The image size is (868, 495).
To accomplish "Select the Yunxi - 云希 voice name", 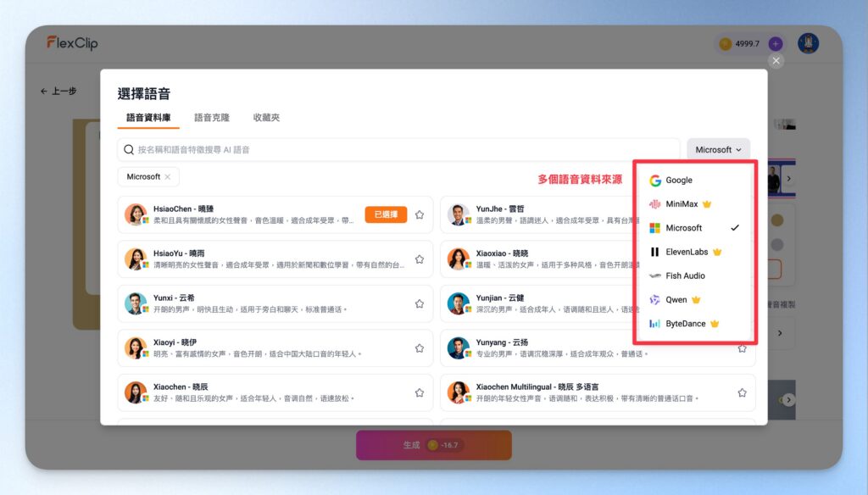I will click(x=174, y=298).
